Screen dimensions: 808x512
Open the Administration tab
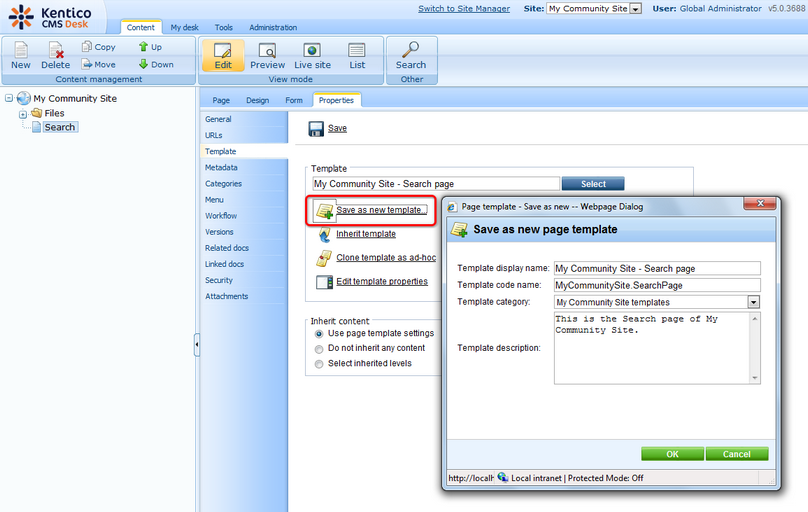pyautogui.click(x=273, y=27)
